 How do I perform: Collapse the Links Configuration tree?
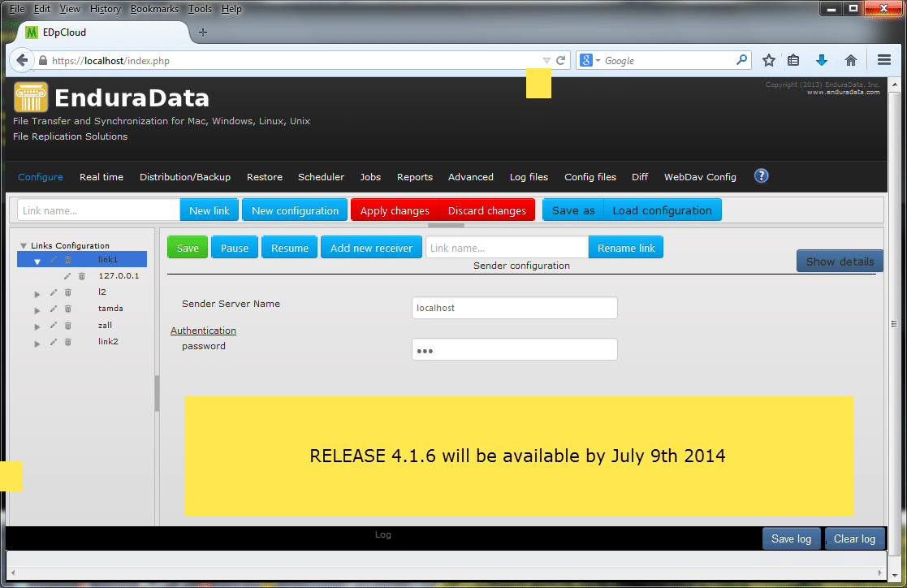click(x=24, y=244)
